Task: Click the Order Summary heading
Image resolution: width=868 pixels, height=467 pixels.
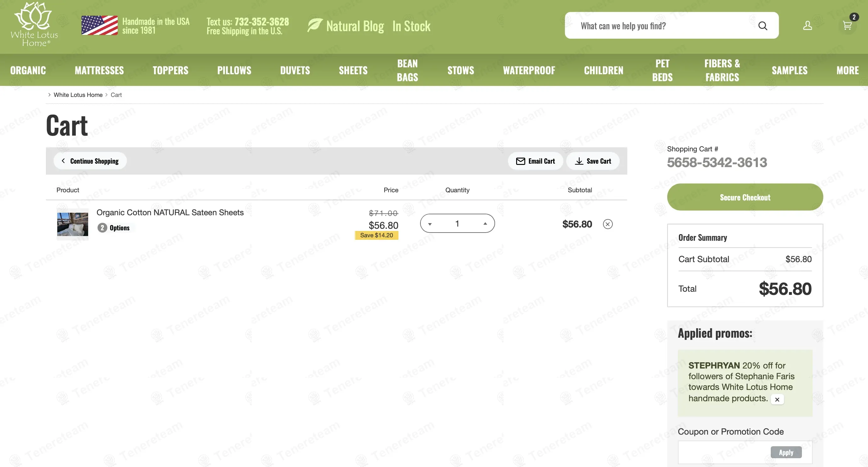Action: (x=702, y=238)
